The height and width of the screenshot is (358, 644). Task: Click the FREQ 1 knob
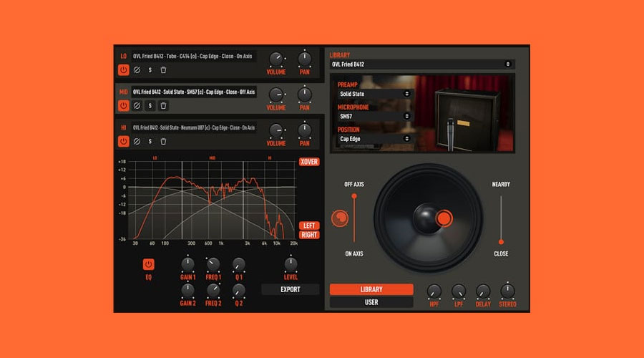(213, 264)
